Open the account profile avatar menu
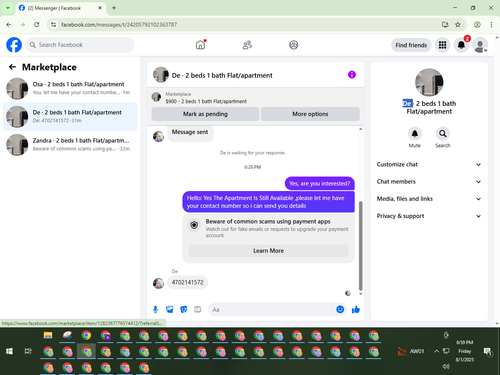500x375 pixels. [x=480, y=45]
